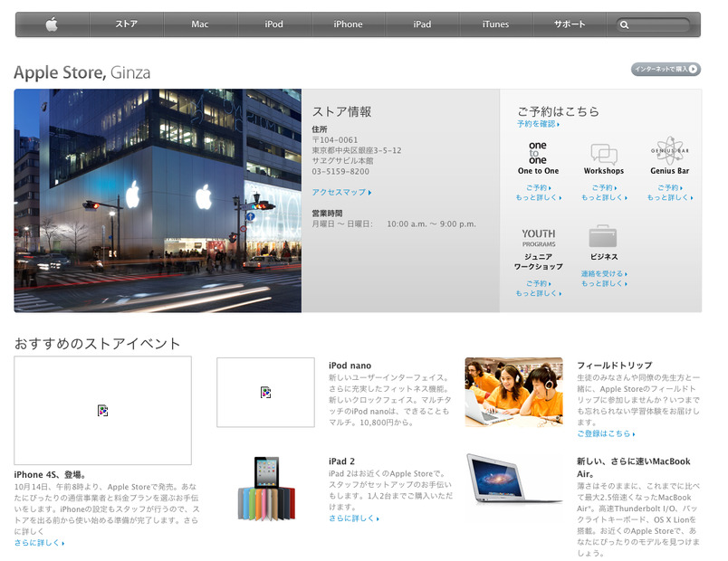Click もっと詳しく under Workshops
The image size is (728, 561).
605,197
